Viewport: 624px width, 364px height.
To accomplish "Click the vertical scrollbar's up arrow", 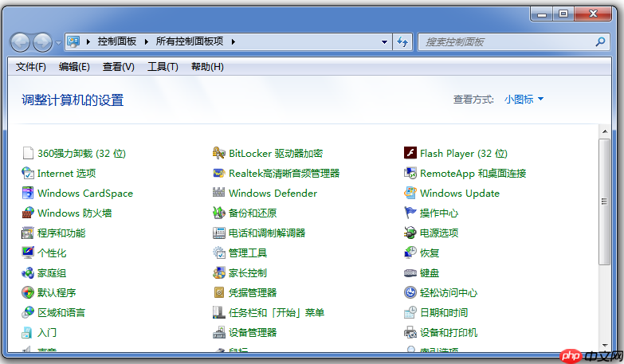I will pos(605,131).
